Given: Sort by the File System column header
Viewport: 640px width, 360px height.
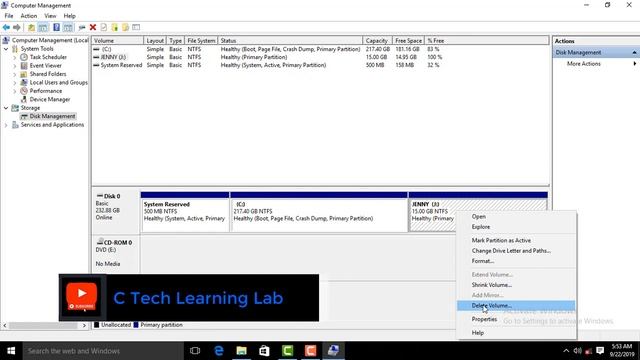Looking at the screenshot, I should coord(201,41).
